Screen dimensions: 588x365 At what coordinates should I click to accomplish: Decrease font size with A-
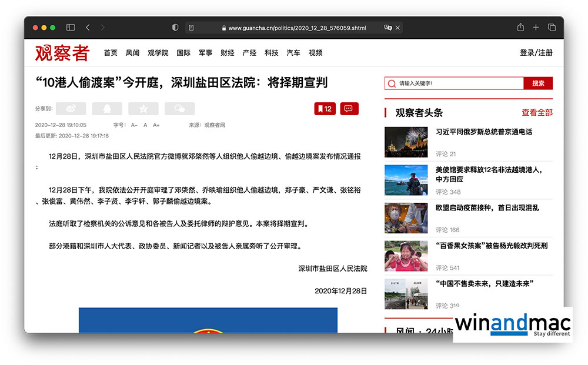click(x=134, y=125)
